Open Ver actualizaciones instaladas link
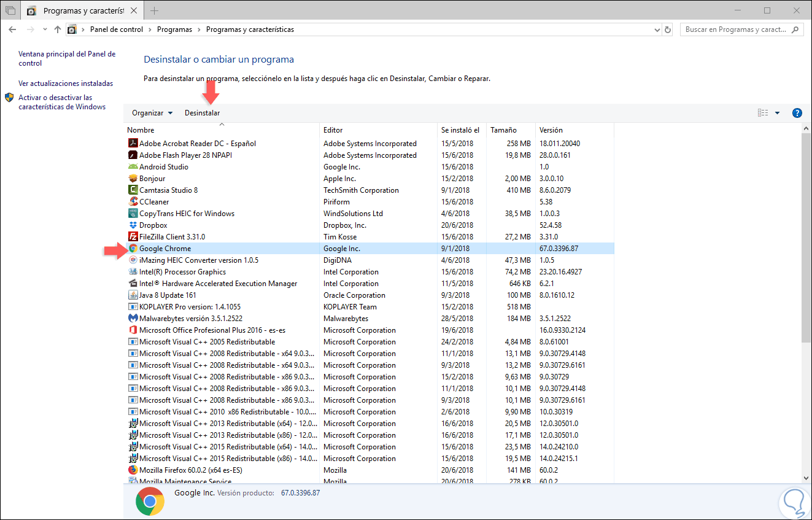 click(x=66, y=83)
